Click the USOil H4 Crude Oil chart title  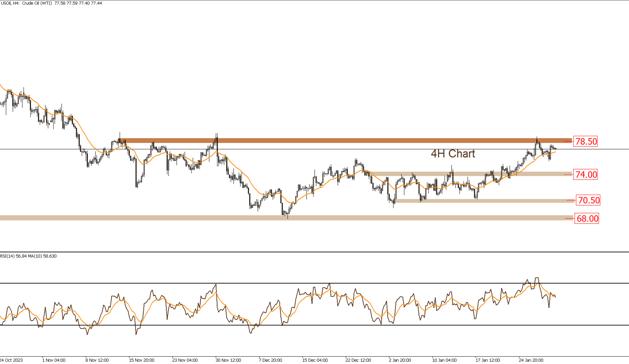[51, 3]
